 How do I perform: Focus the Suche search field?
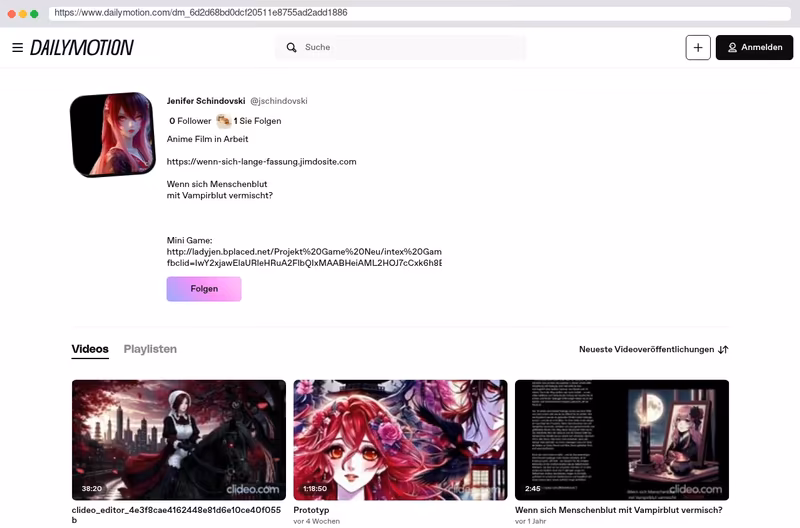coord(400,47)
